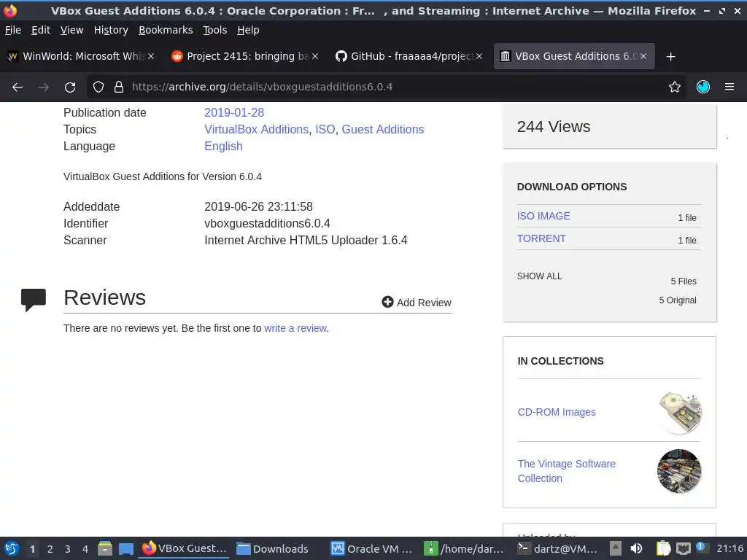Go back to the previous page

[18, 87]
